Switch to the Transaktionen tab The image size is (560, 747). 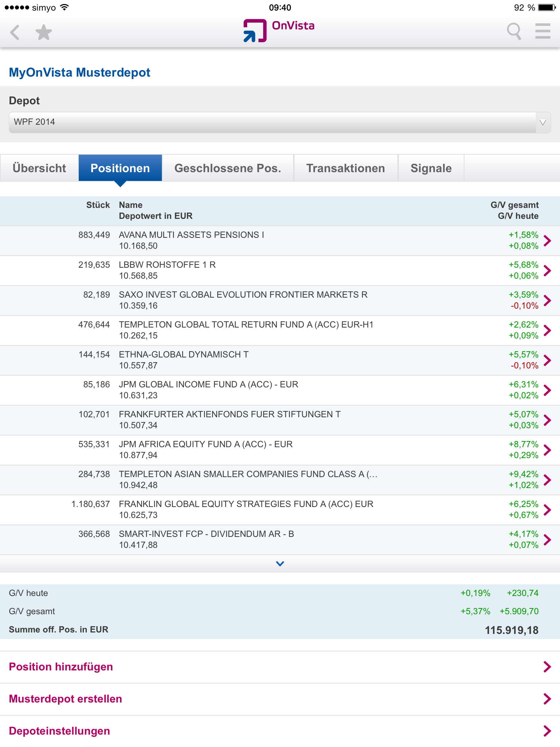coord(345,168)
